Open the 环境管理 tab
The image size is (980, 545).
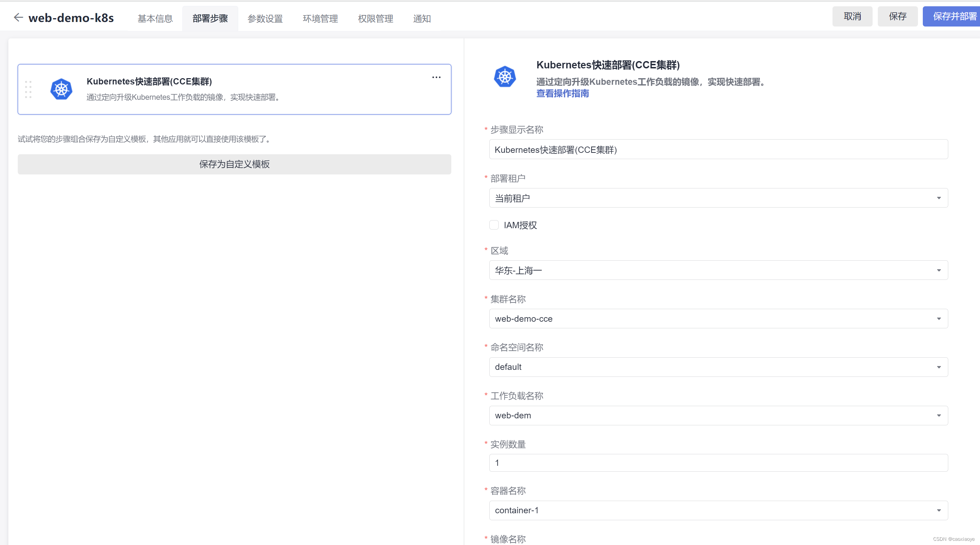(x=320, y=18)
